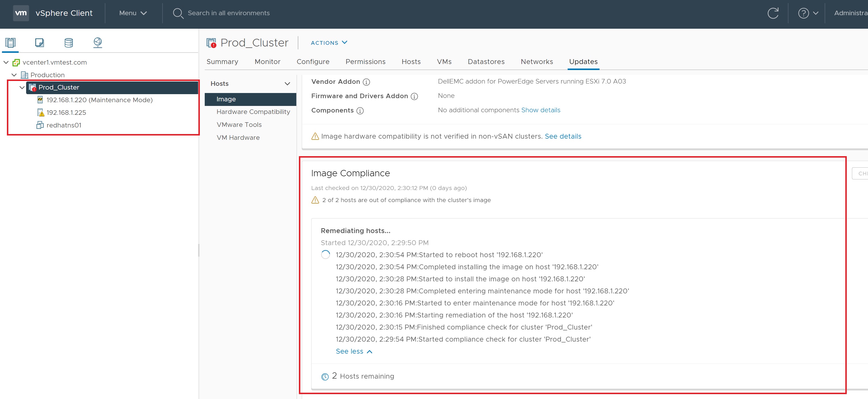Screen dimensions: 868x399
Task: Click 'Started to reboot host' log entry
Action: pyautogui.click(x=439, y=255)
